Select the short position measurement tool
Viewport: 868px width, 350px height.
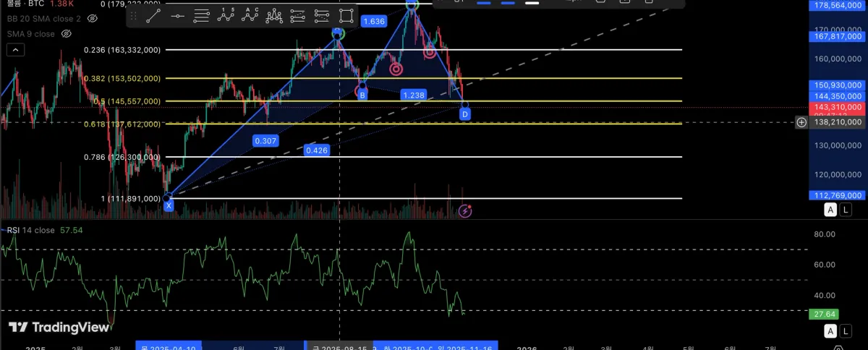323,14
